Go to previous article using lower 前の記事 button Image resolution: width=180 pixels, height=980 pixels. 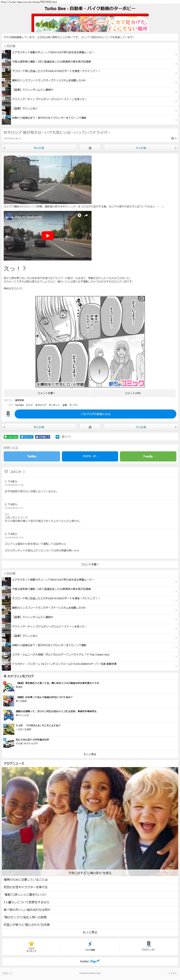coord(39,427)
